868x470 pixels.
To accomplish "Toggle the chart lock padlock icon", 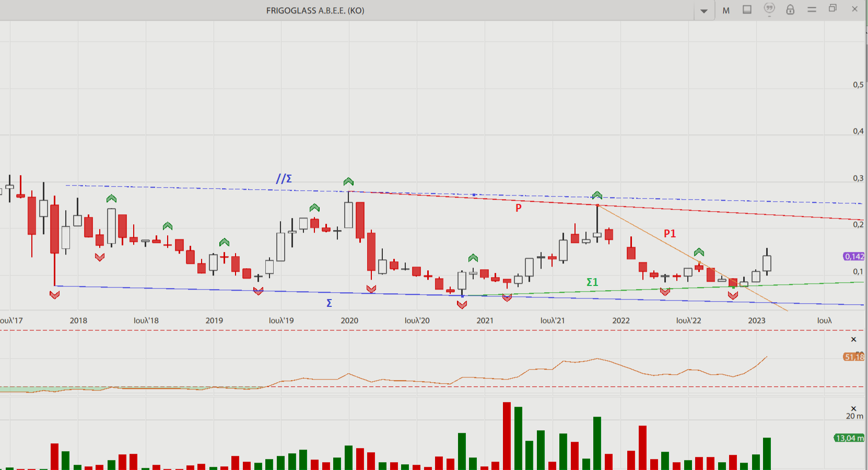I will 790,9.
